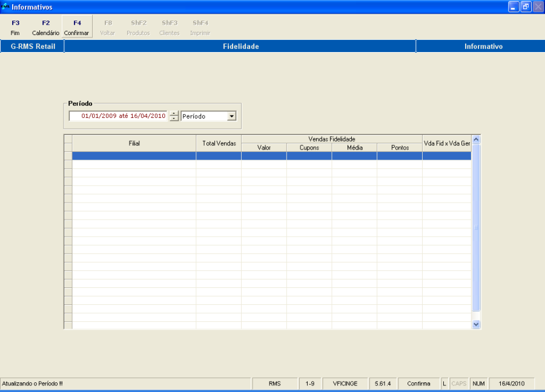Click the ShF3 Clientes toolbar button
The width and height of the screenshot is (545, 392).
click(170, 27)
